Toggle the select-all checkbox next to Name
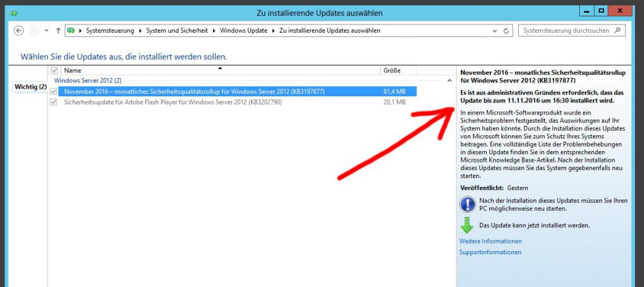This screenshot has width=644, height=287. [54, 70]
